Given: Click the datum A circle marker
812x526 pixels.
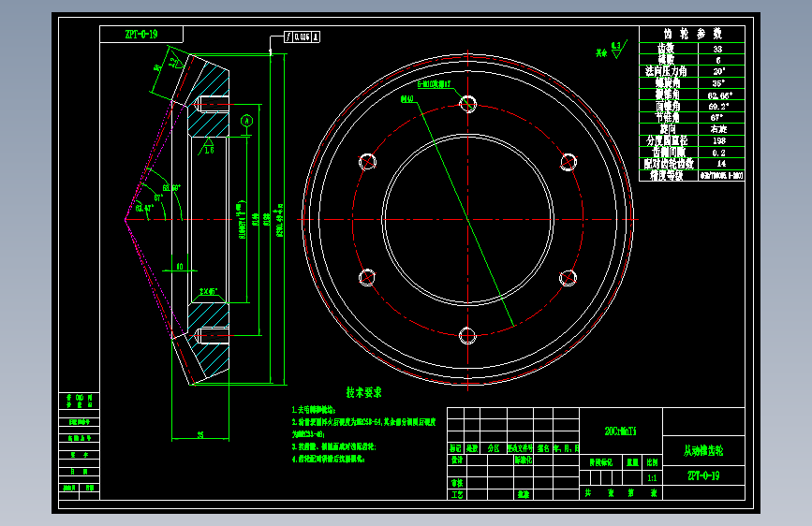Looking at the screenshot, I should point(247,121).
